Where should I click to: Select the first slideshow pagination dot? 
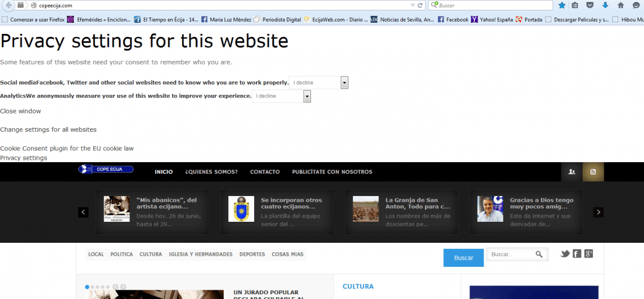point(87,287)
